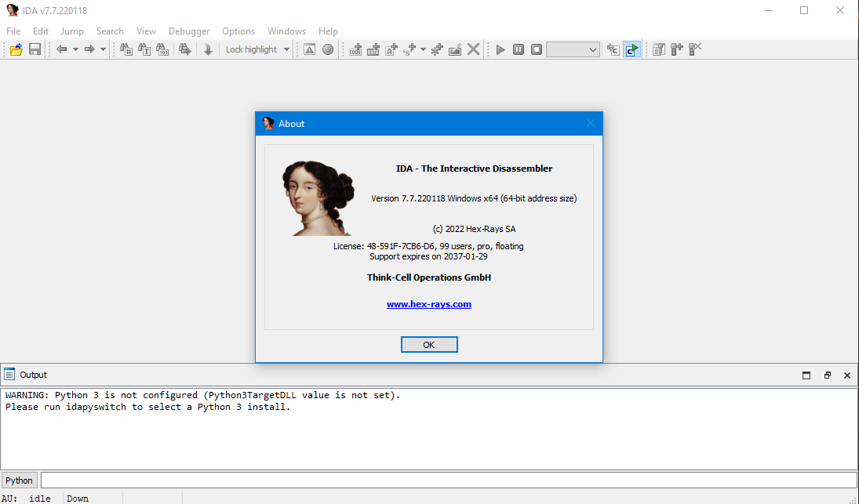
Task: Open the File menu
Action: [x=13, y=31]
